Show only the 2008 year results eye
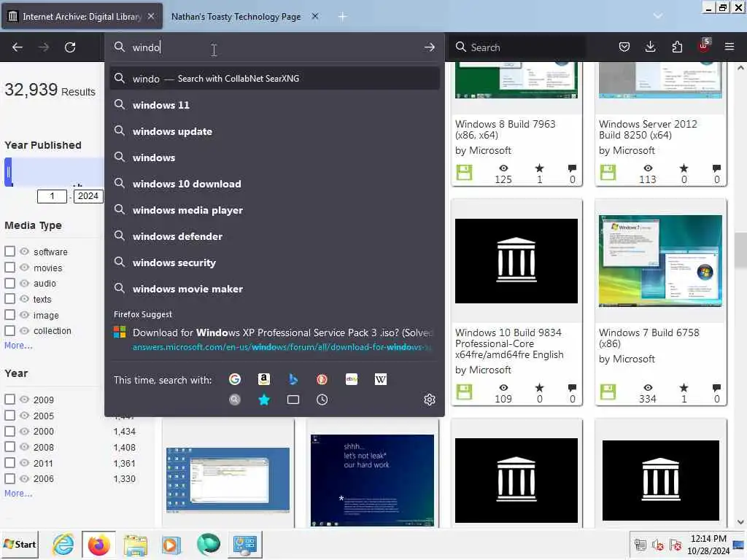 [24, 447]
